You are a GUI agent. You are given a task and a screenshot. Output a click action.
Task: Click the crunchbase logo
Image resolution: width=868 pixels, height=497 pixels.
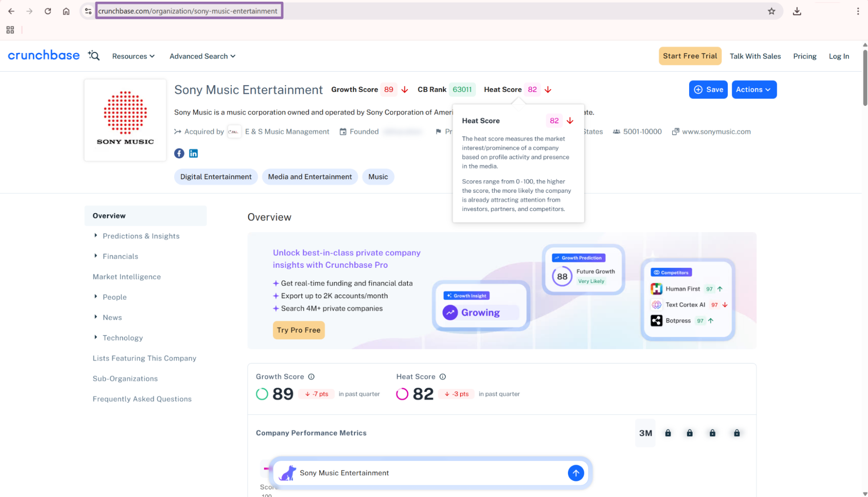coord(44,56)
